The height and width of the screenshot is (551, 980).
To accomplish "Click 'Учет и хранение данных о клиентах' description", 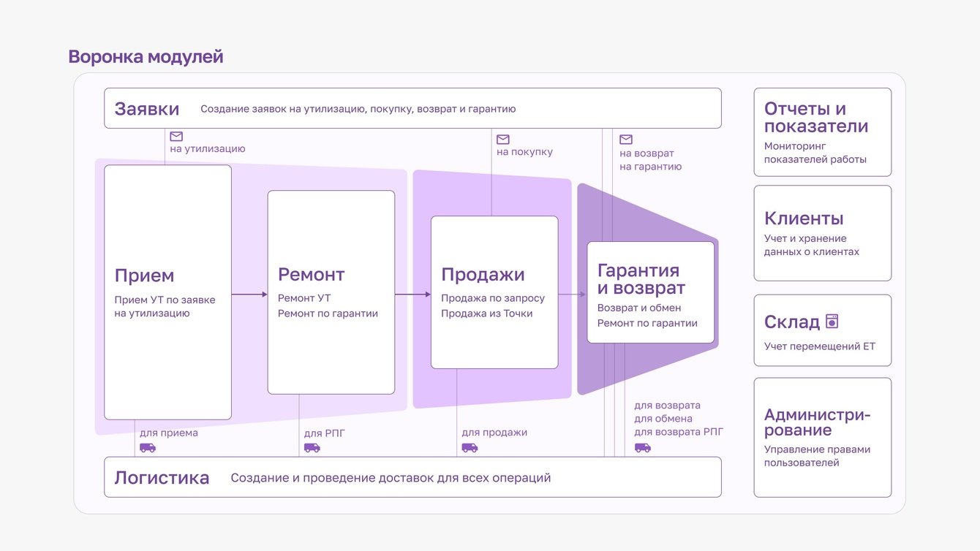I will (811, 245).
